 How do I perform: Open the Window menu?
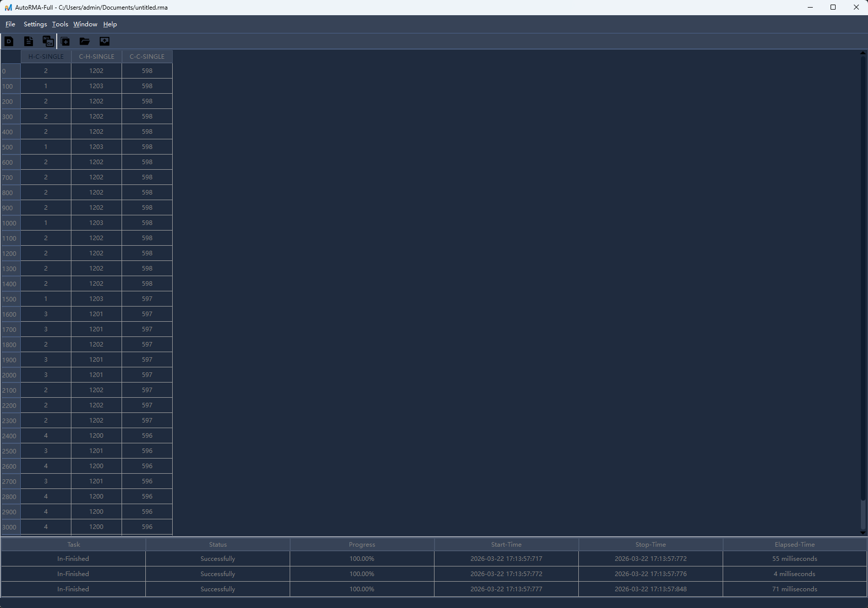[x=85, y=24]
